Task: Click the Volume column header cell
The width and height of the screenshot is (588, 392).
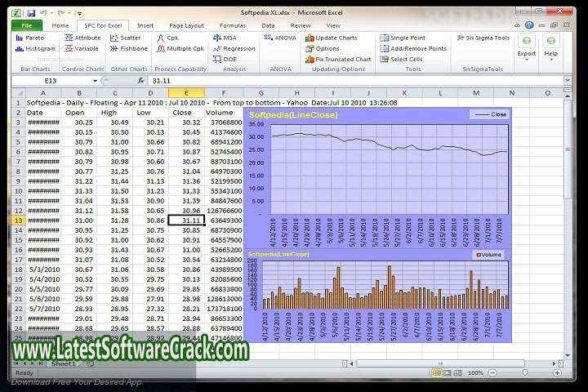Action: pos(224,113)
